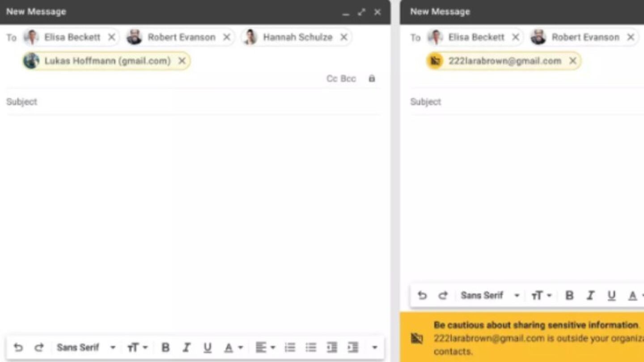The width and height of the screenshot is (644, 362).
Task: Click the right New Message title bar
Action: click(x=522, y=12)
